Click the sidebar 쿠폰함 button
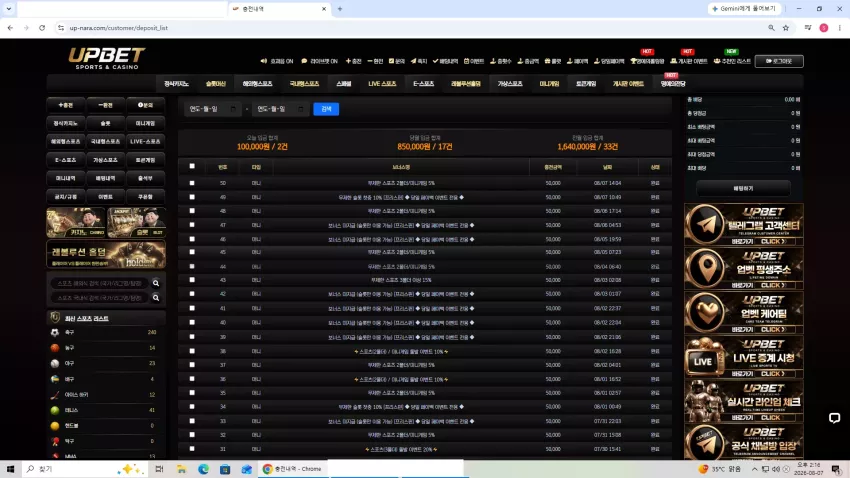Screen dimensions: 850x478 click(145, 197)
